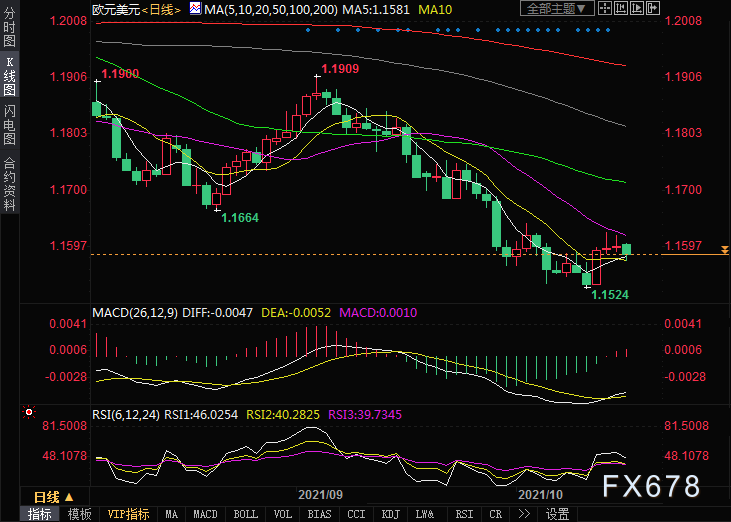Click the VIP指标 button

[x=128, y=514]
